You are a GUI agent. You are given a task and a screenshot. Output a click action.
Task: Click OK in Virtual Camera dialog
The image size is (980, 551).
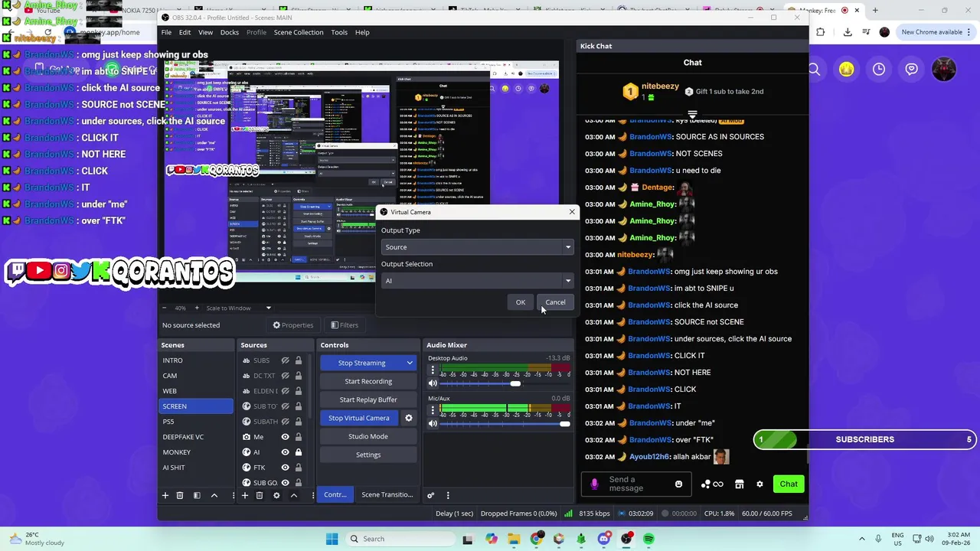(521, 302)
